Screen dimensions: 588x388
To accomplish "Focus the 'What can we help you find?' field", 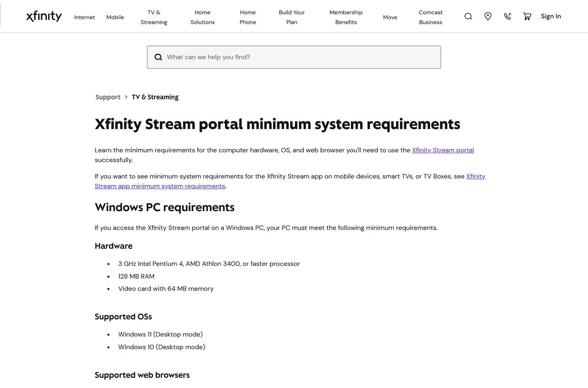I will (294, 57).
